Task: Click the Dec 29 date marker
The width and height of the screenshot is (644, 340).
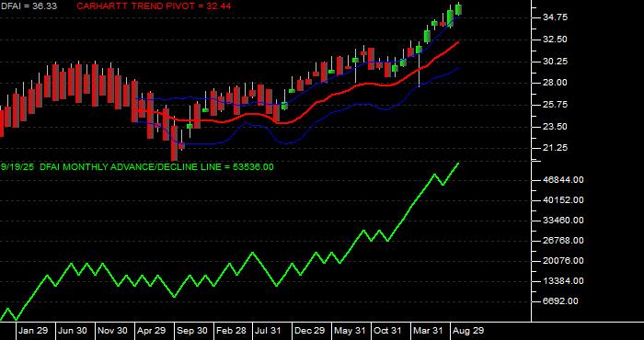Action: coord(309,331)
